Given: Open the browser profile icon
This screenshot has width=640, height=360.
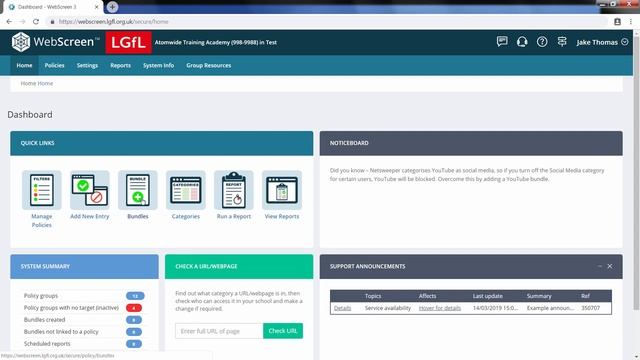Looking at the screenshot, I should tap(618, 22).
